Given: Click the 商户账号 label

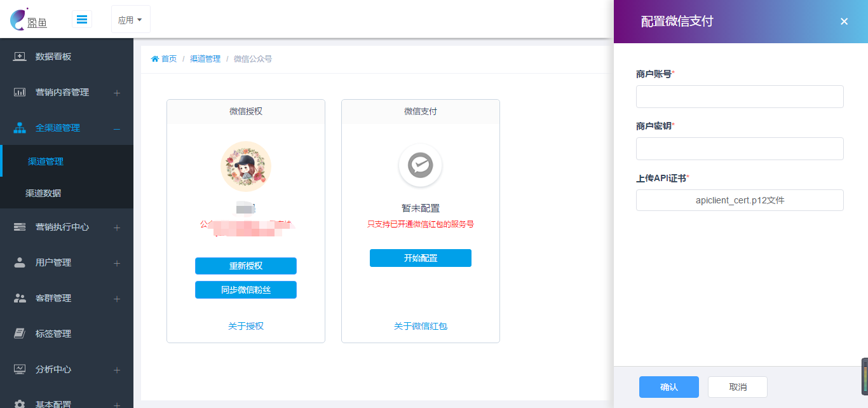Looking at the screenshot, I should coord(654,74).
